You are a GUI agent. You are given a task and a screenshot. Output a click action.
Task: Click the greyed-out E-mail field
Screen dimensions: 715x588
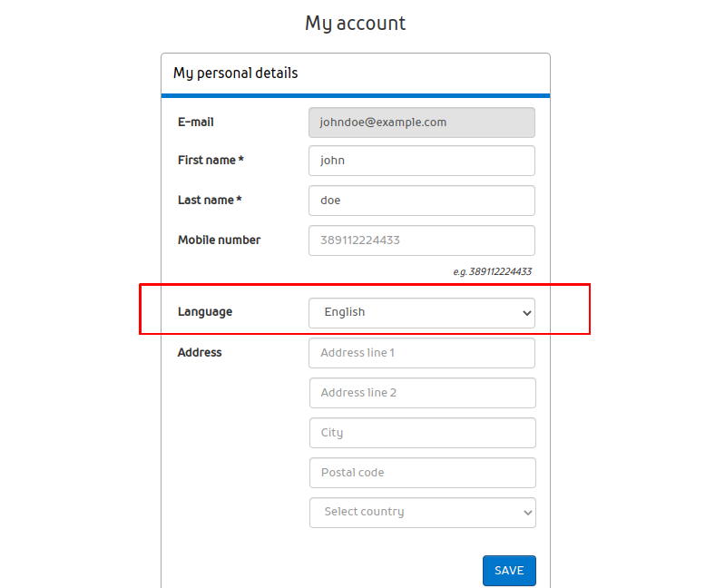(x=421, y=122)
